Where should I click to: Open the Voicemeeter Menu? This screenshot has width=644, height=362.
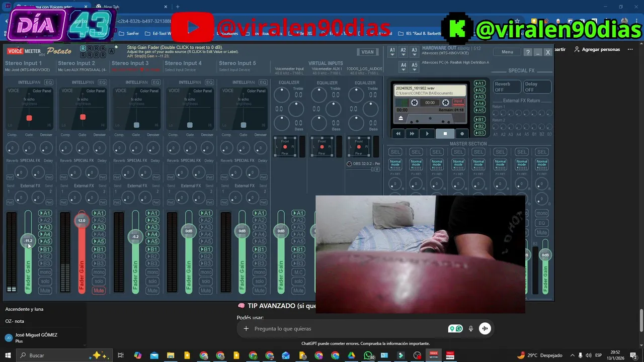point(507,52)
